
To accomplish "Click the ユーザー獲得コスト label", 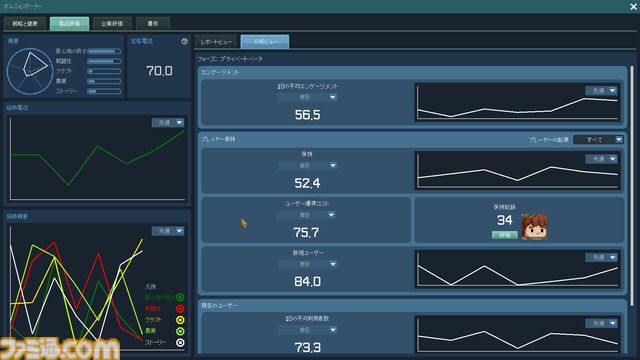I will click(307, 203).
